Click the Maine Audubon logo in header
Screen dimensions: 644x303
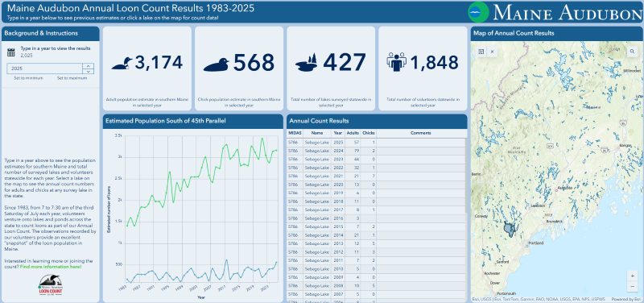(555, 12)
